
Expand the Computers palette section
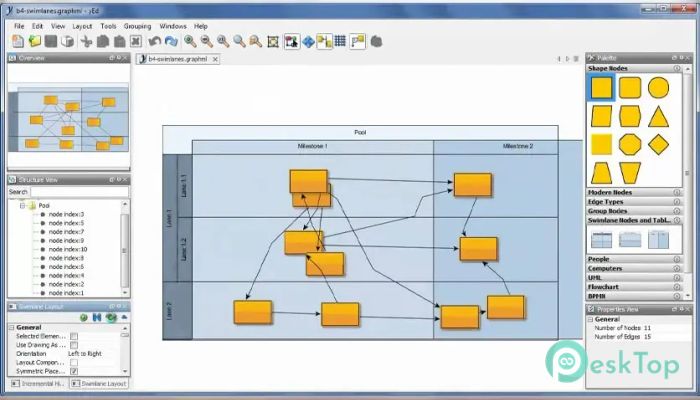634,268
